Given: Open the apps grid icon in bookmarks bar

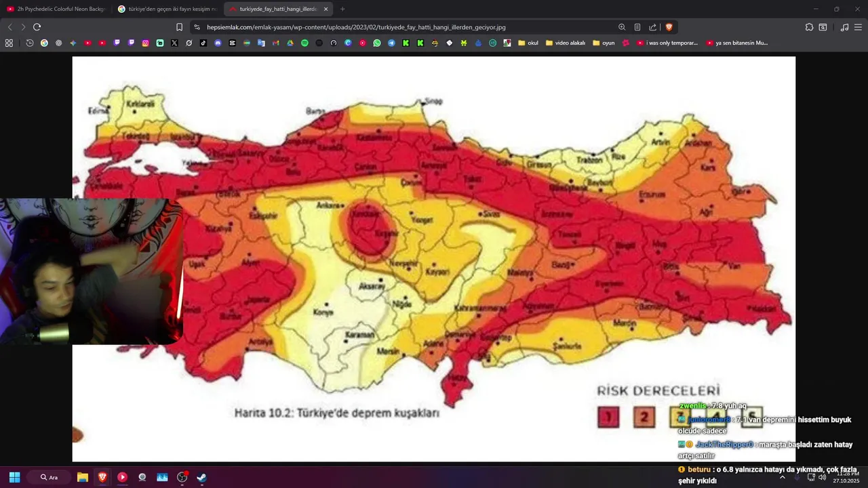Looking at the screenshot, I should point(9,43).
